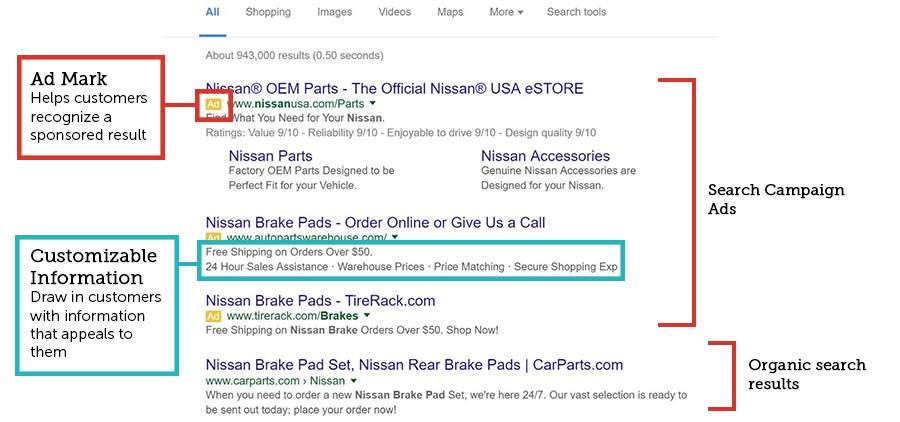Open Nissan OEM Parts eSTORE ad headline
900x422 pixels.
click(394, 88)
